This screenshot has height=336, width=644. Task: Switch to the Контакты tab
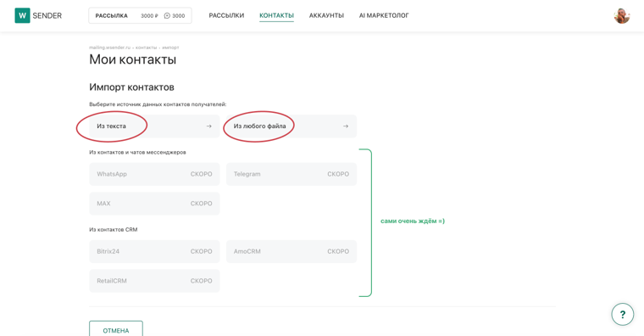(x=276, y=15)
